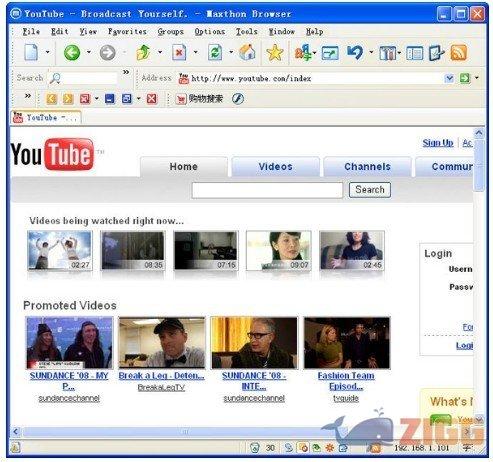The height and width of the screenshot is (462, 493).
Task: Click the columns layout toolbar icon
Action: (388, 53)
